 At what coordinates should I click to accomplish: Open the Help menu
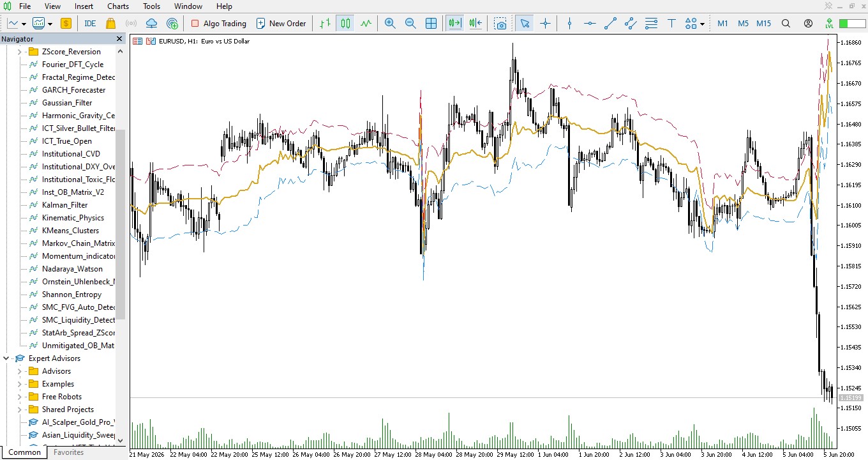tap(224, 6)
